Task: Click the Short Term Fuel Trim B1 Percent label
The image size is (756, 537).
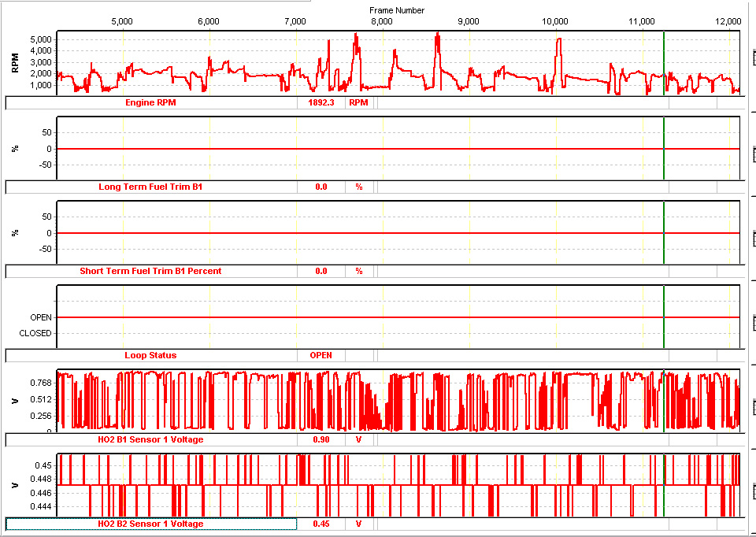Action: (x=151, y=271)
